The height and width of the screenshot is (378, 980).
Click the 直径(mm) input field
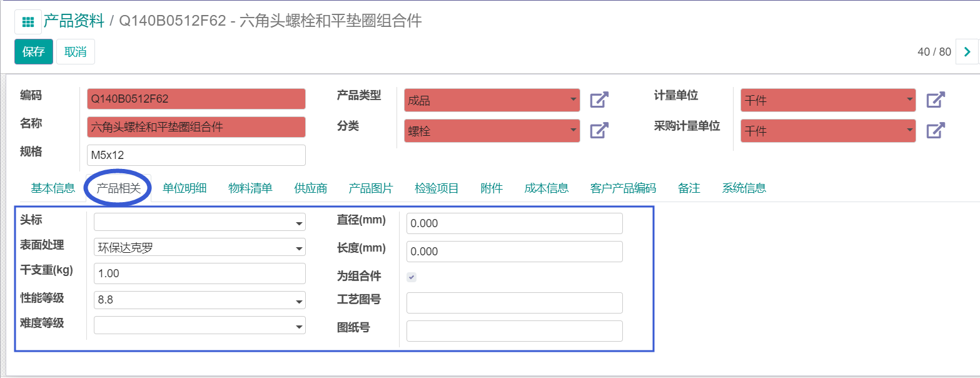click(515, 223)
